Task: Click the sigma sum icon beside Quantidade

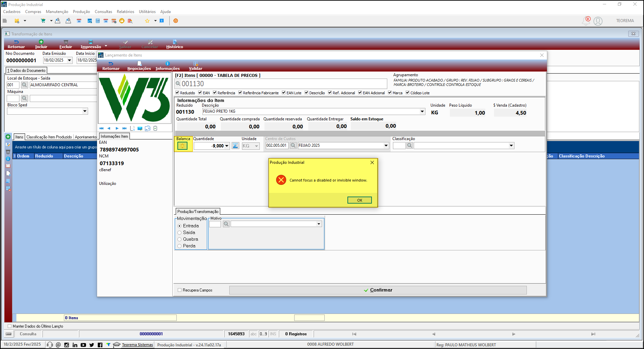Action: pyautogui.click(x=235, y=146)
